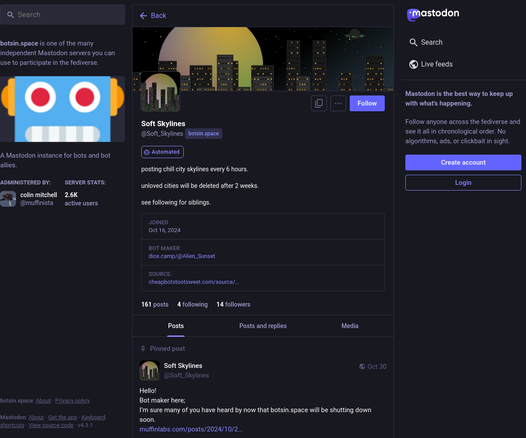Click the globe visibility icon beside Oct 30
Screen dimensions: 526x438
coord(362,367)
